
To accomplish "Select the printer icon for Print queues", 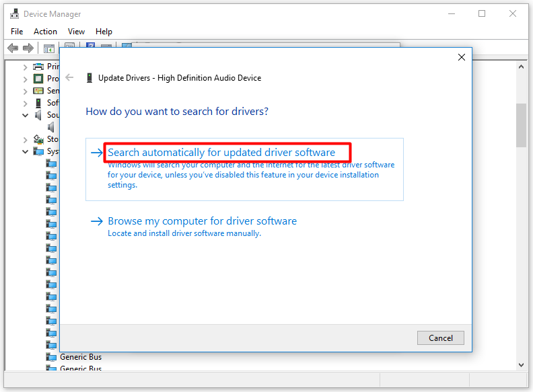I will click(38, 67).
